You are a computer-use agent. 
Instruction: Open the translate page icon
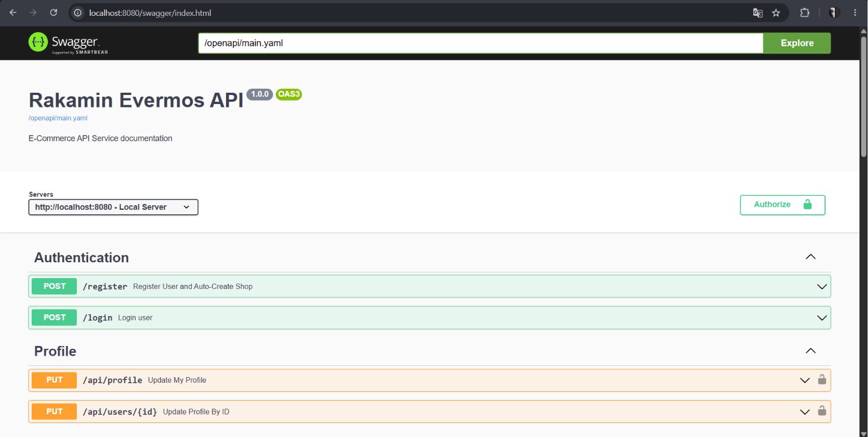tap(758, 12)
